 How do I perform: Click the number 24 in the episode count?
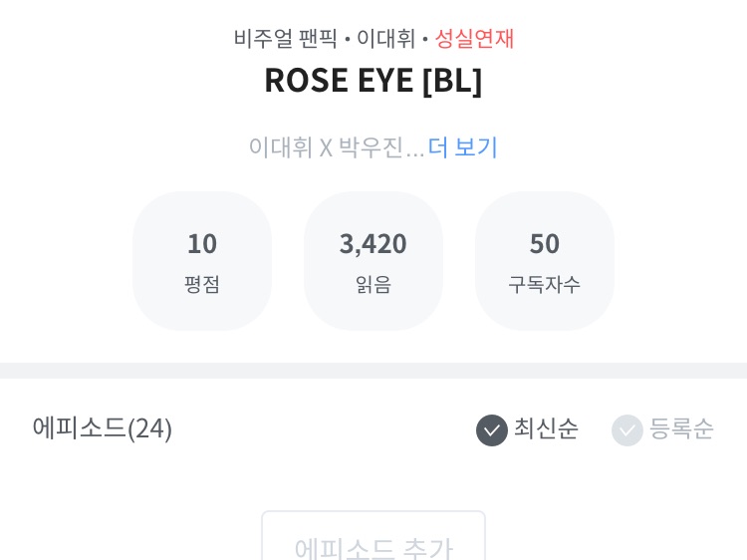(x=149, y=428)
